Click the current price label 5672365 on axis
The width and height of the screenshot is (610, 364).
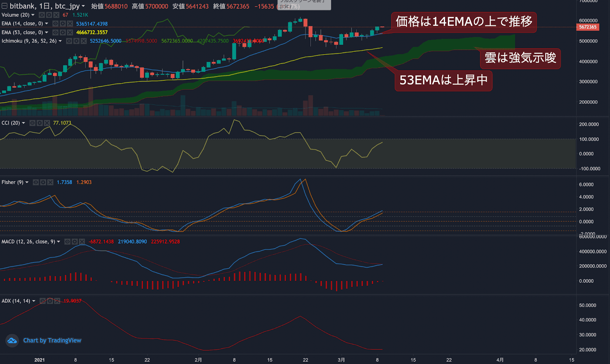[x=588, y=27]
